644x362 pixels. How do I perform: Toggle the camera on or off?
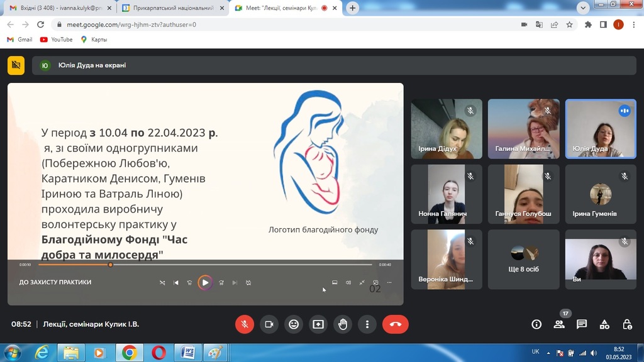[x=269, y=324]
